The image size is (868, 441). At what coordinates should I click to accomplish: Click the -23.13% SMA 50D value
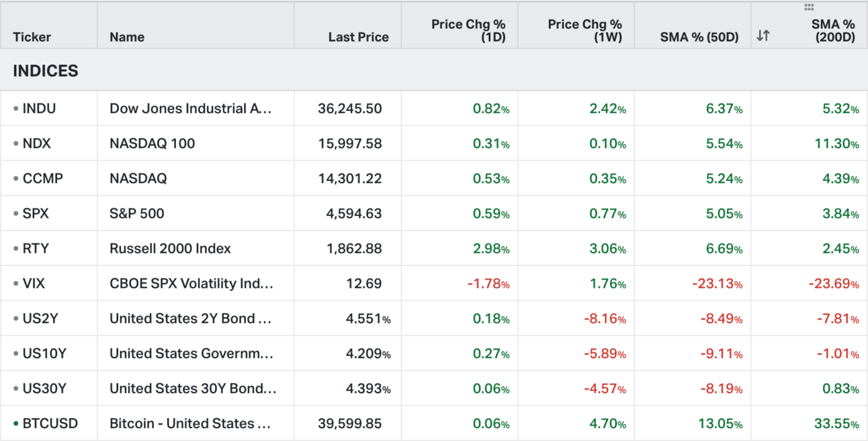tap(717, 283)
